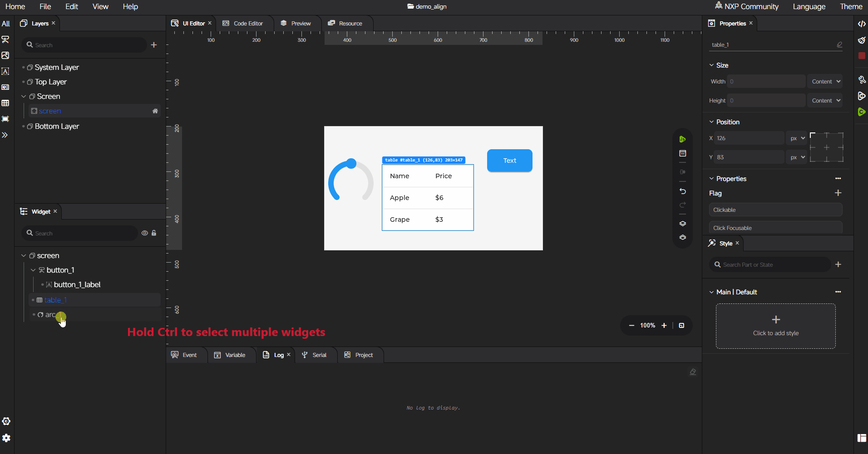Toggle the Clickable flag
The width and height of the screenshot is (868, 454).
775,210
